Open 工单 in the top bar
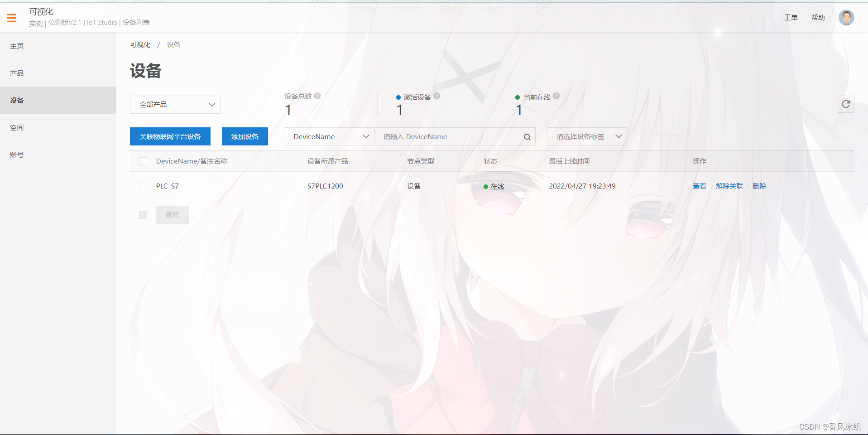The image size is (868, 435). [791, 17]
